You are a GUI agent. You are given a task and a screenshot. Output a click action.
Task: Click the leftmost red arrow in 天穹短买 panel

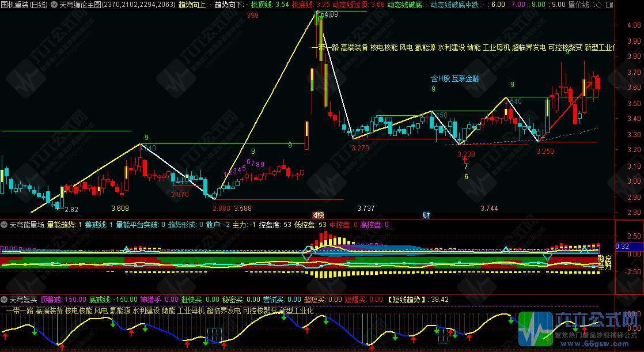pyautogui.click(x=6, y=335)
